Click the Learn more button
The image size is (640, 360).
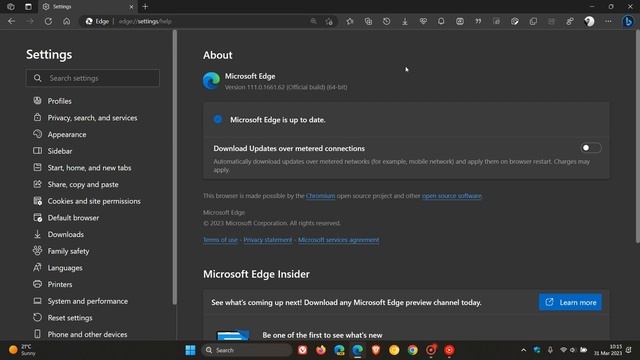tap(570, 302)
